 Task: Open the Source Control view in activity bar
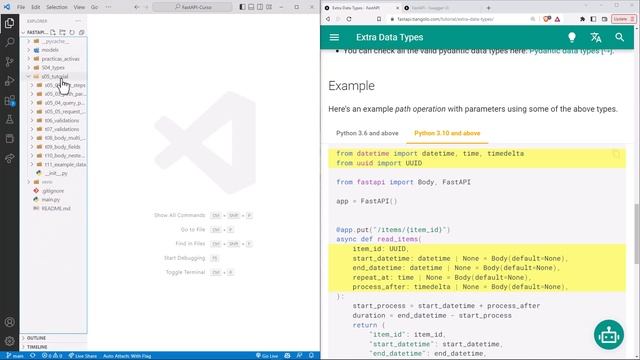coord(9,62)
